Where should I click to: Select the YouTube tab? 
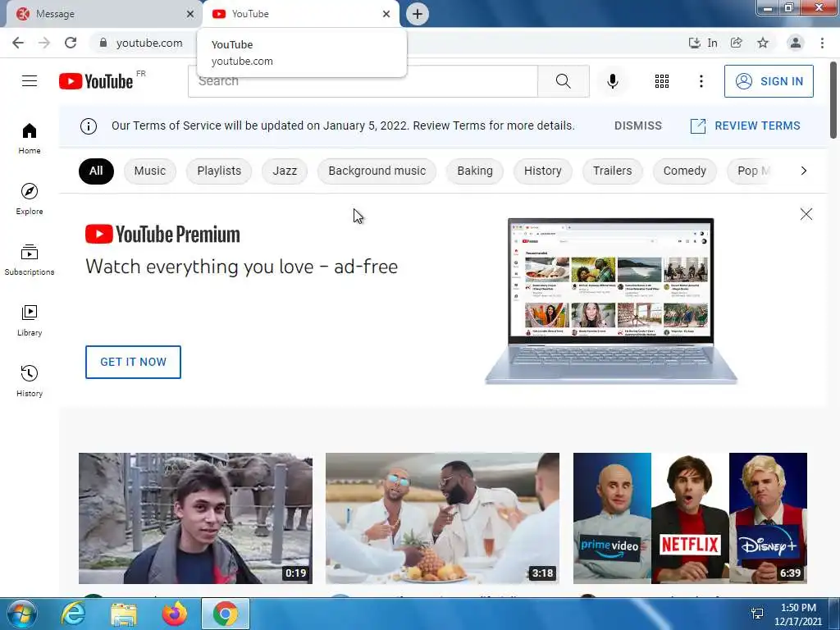[x=300, y=14]
